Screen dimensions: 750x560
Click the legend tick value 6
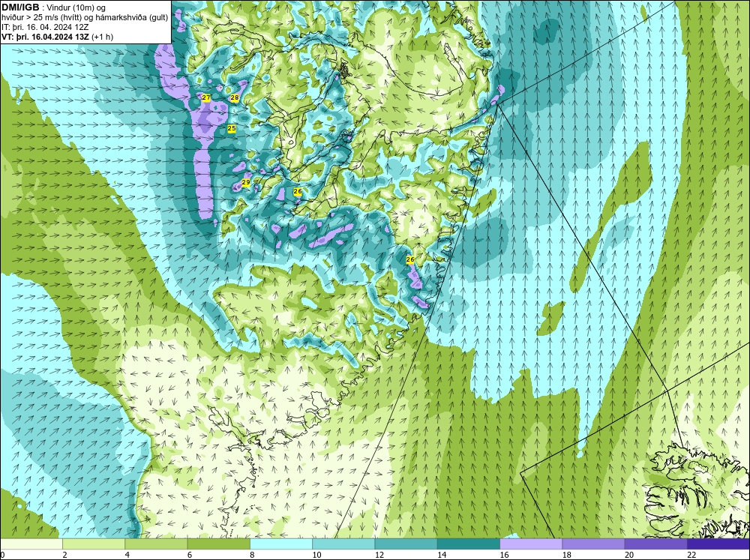tap(190, 555)
